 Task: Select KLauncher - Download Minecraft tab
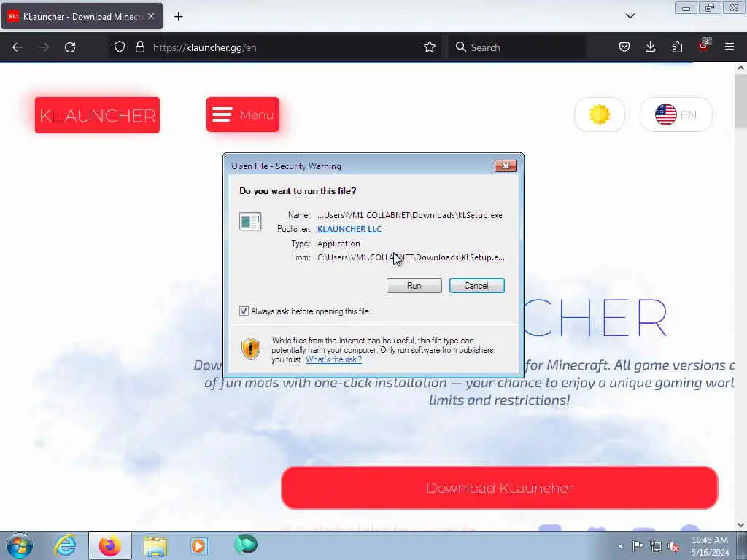click(82, 16)
